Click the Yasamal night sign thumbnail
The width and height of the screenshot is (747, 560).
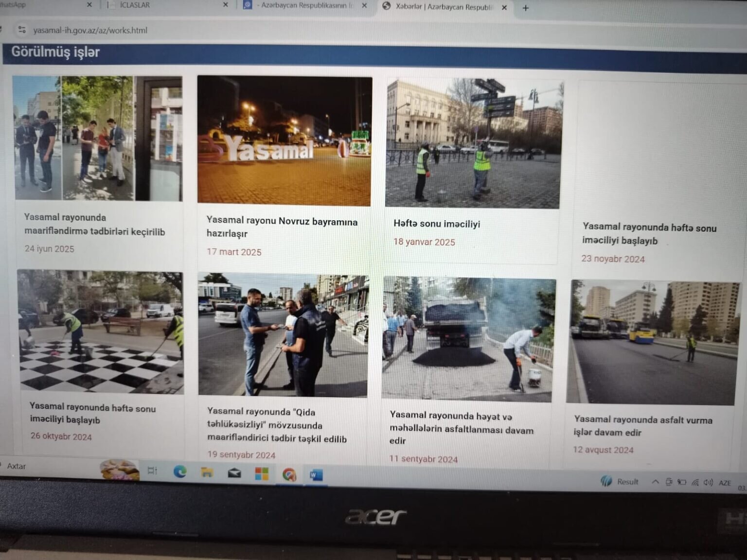tap(285, 140)
